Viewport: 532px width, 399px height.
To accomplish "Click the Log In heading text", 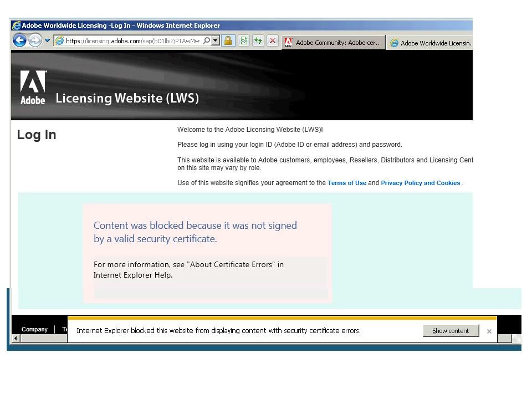I will tap(37, 135).
